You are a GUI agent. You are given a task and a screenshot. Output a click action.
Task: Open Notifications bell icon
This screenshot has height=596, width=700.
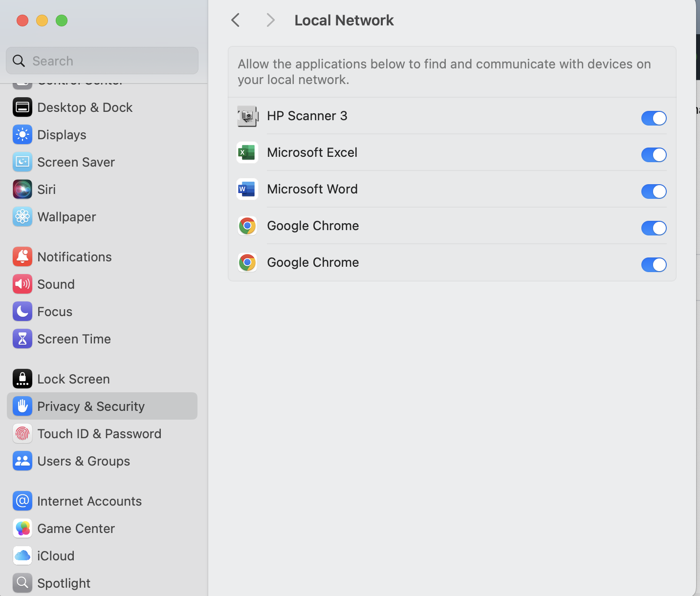(22, 257)
